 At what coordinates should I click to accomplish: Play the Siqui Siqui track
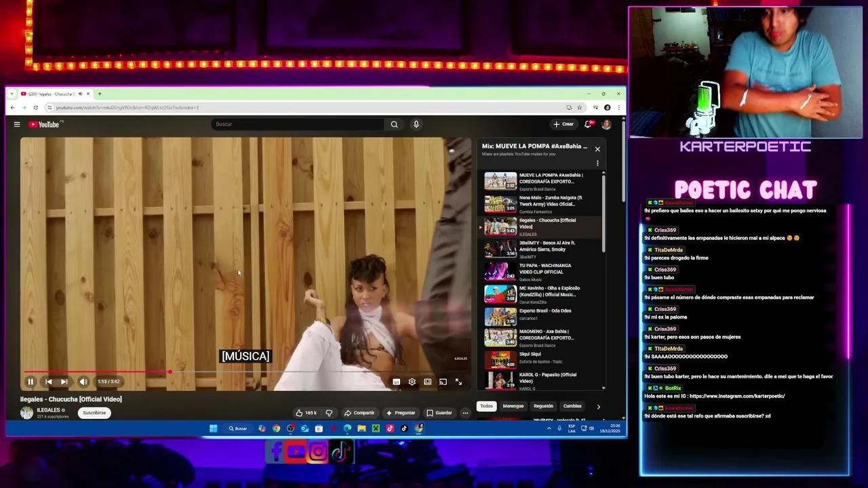541,359
